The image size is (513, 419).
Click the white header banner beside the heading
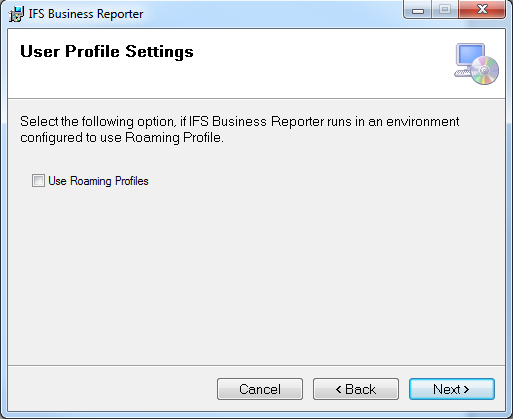click(x=320, y=63)
